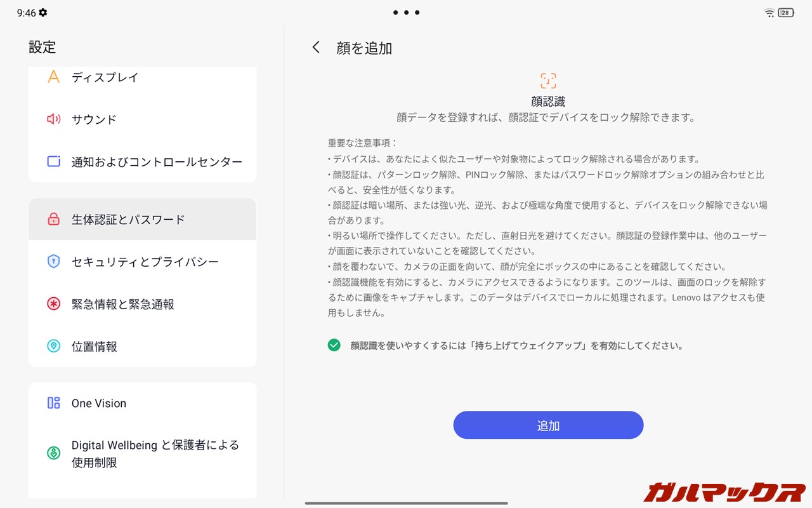Screen dimensions: 812x508
Task: Click the green checkmark beside the wake-up tip
Action: coord(334,345)
